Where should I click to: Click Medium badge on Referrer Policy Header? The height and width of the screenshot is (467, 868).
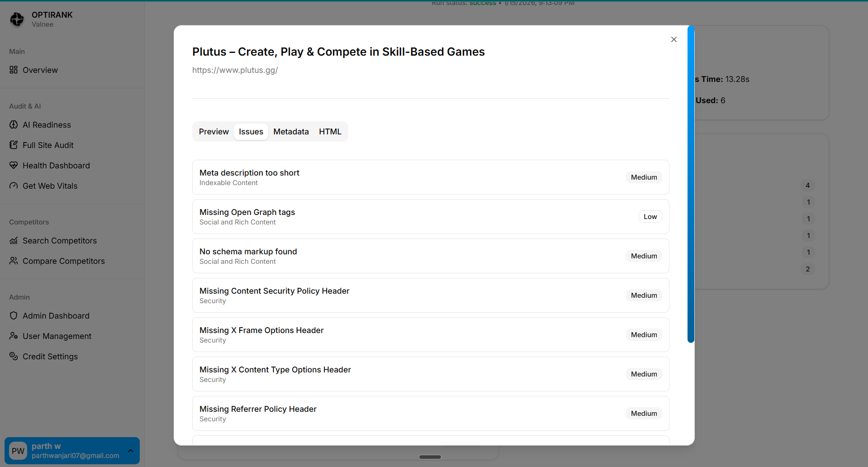[x=644, y=414]
